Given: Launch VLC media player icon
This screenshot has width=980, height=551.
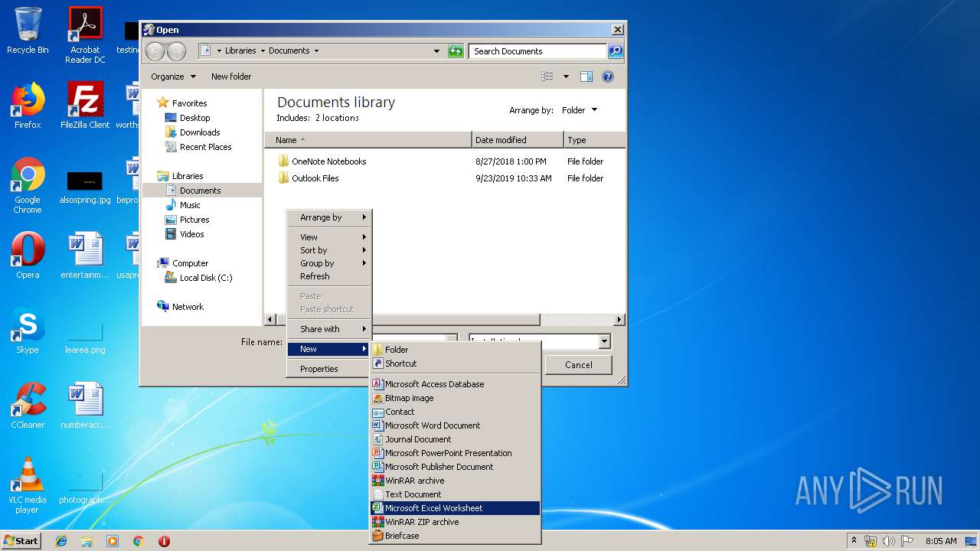Looking at the screenshot, I should (28, 485).
